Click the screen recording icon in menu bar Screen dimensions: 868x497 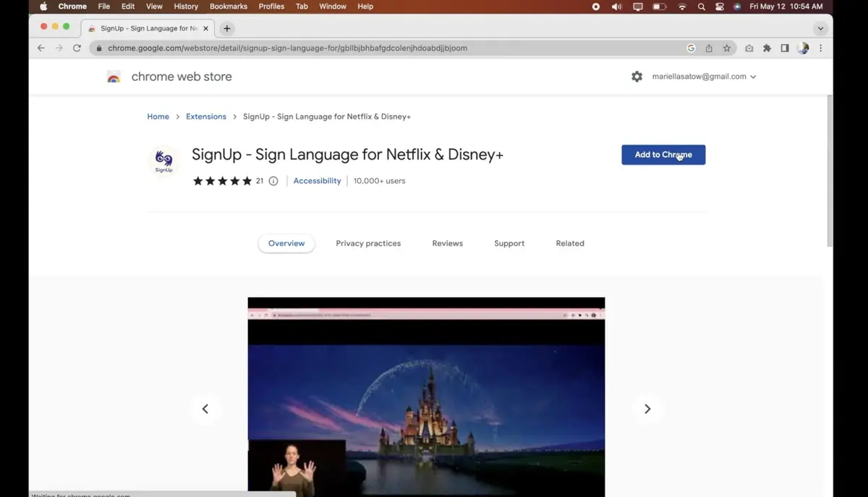tap(596, 7)
